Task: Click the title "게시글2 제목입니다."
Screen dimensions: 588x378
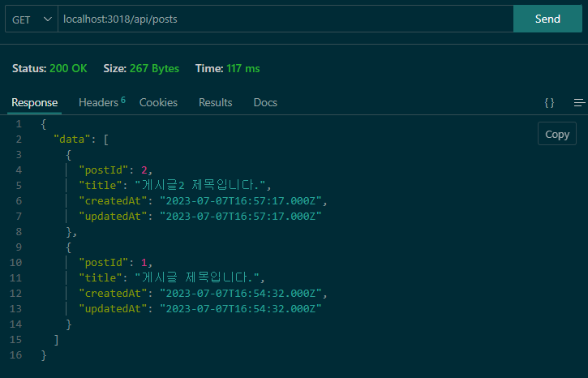Action: (200, 185)
